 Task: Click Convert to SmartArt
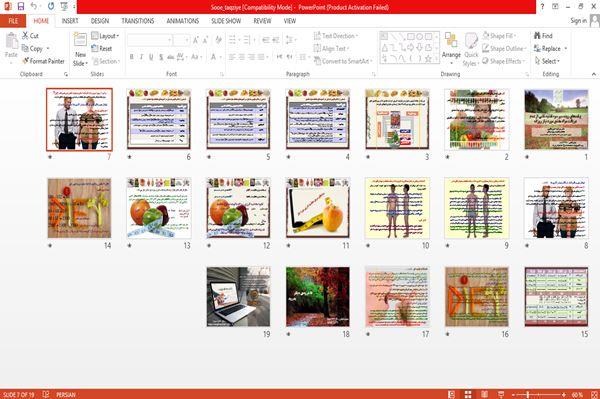coord(342,61)
